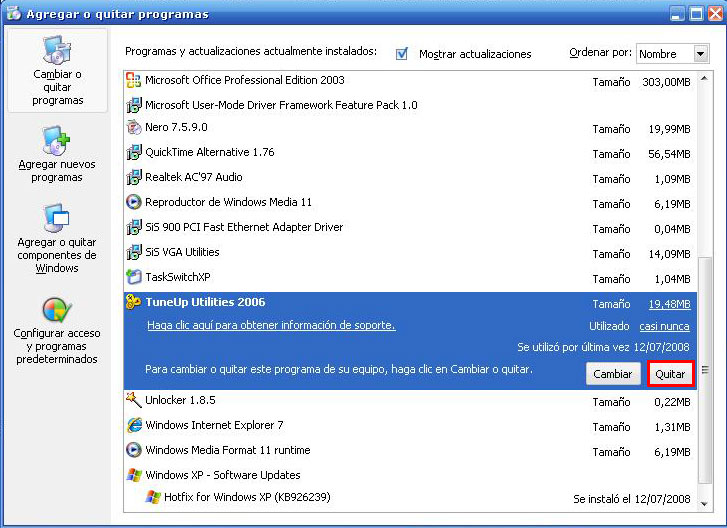Minimize the Agregar o quitar programas window
The height and width of the screenshot is (528, 727).
tap(677, 13)
